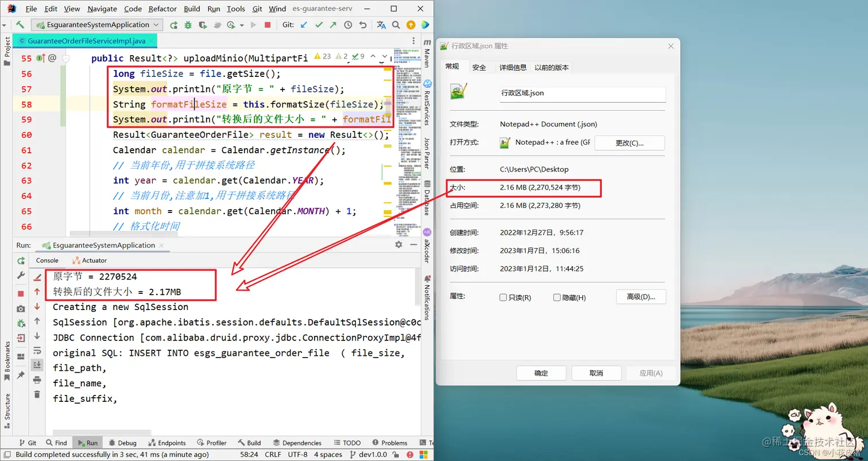Close the GuaranteeOrderFileServiceImpl.java editor tab
This screenshot has height=461, width=868.
150,41
